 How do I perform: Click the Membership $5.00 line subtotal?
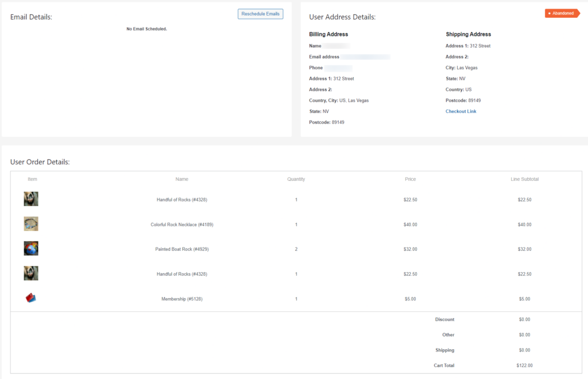point(524,299)
